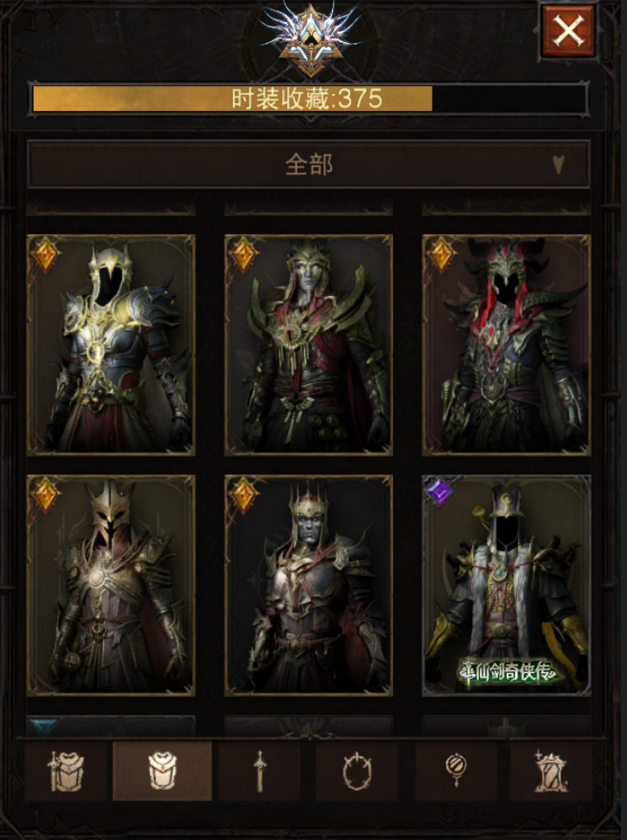Select the horned red-feathered dark armor

tap(506, 345)
